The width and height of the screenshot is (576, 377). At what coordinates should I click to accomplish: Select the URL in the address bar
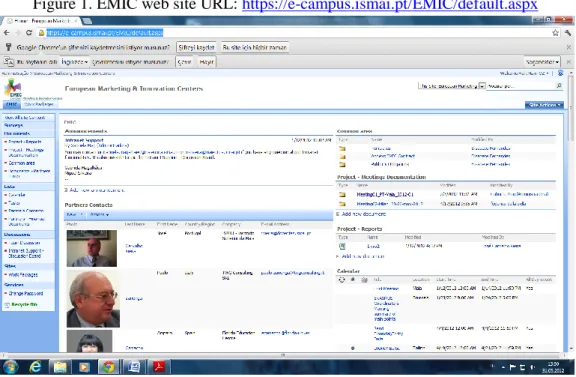tap(105, 33)
